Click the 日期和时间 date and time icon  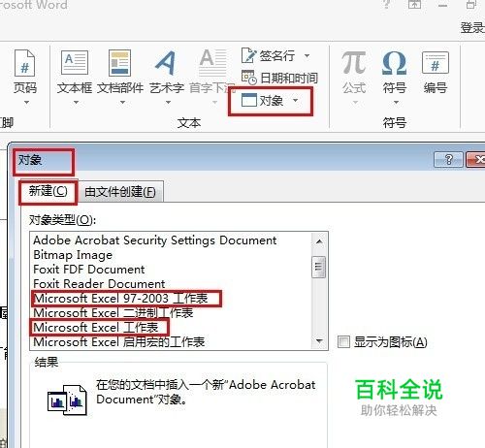[249, 78]
